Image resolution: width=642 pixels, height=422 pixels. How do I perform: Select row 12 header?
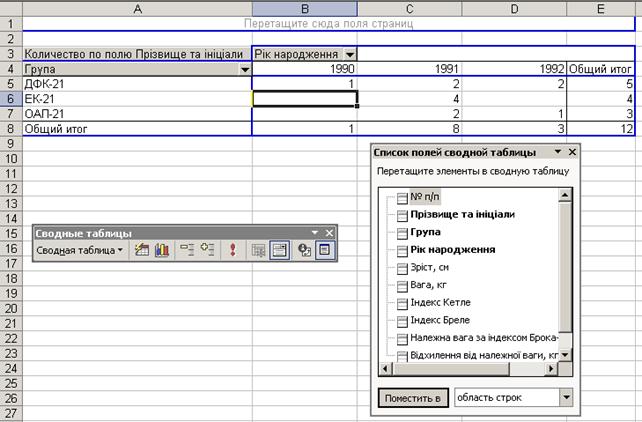11,189
